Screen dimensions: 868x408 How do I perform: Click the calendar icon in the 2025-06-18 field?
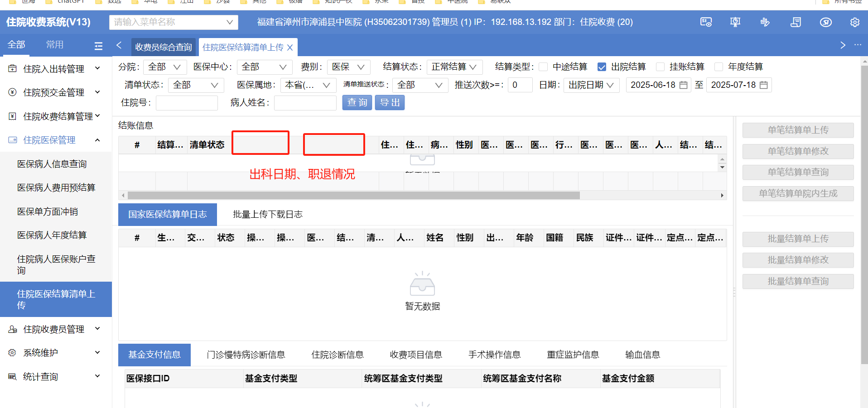[684, 85]
